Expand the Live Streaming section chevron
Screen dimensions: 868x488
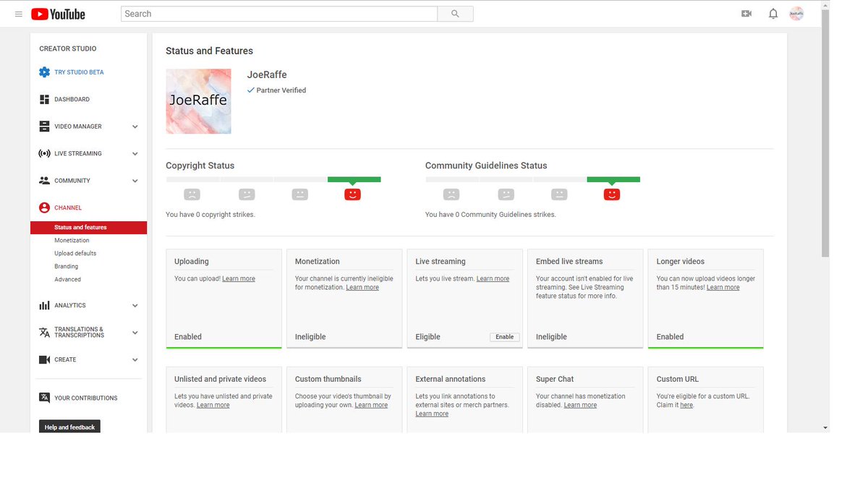pyautogui.click(x=135, y=153)
